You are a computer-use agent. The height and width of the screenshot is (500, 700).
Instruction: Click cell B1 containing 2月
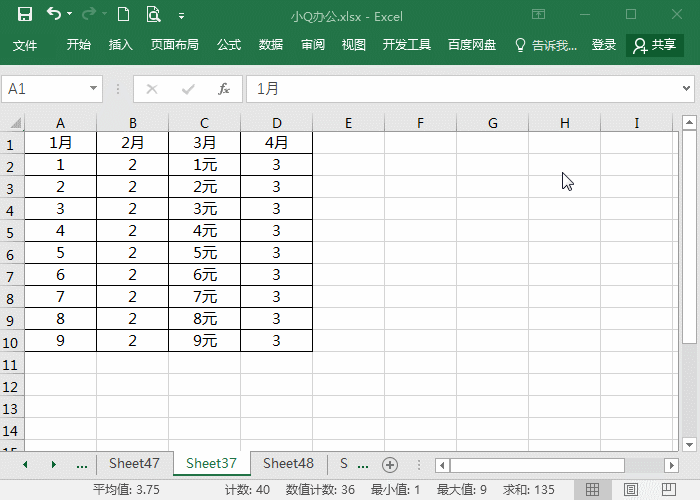[133, 143]
